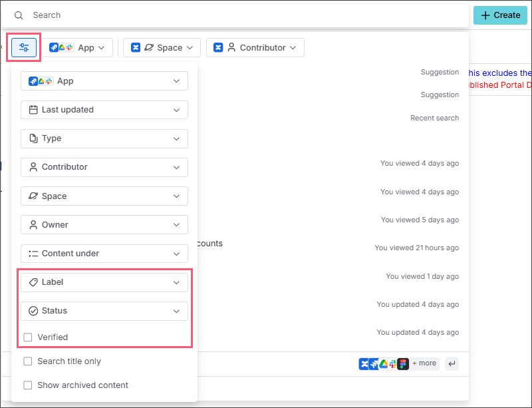Click the list icon in Content under
Image resolution: width=532 pixels, height=408 pixels.
pos(33,254)
